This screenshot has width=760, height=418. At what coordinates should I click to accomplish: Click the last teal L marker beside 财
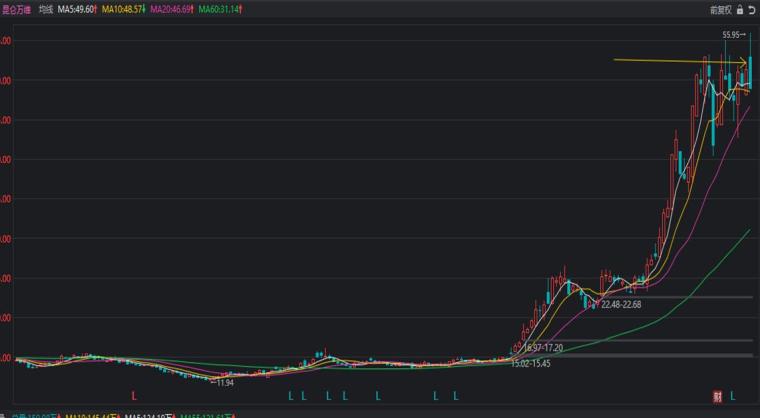click(733, 396)
